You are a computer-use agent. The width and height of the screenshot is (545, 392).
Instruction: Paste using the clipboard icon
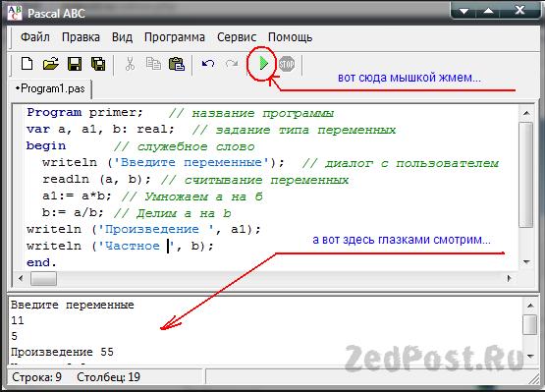pyautogui.click(x=177, y=64)
